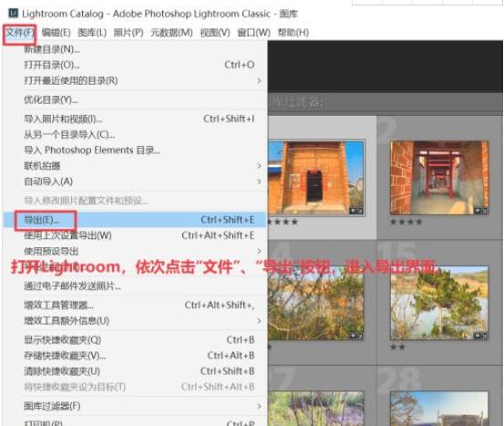The height and width of the screenshot is (426, 504).
Task: Set star rating under red corridor photo
Action: [x=406, y=222]
